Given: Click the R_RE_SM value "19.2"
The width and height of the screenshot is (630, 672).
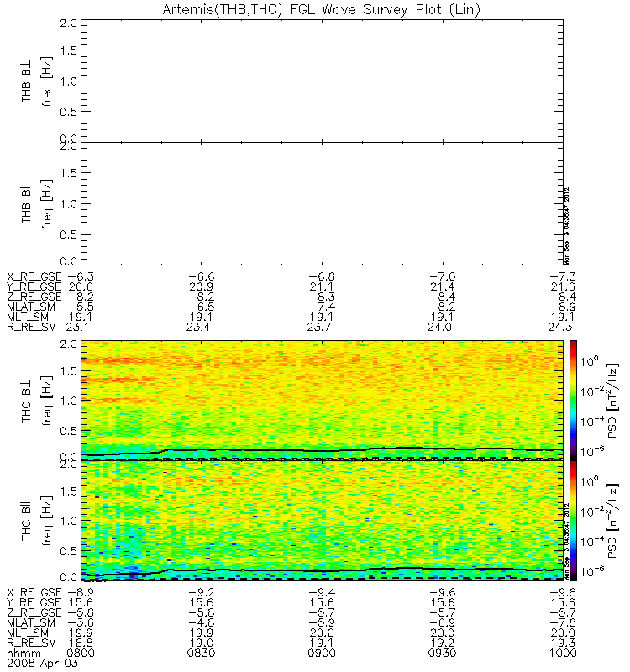Looking at the screenshot, I should tap(443, 643).
